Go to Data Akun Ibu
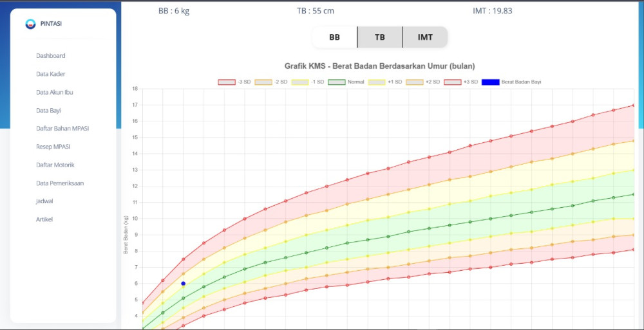 click(55, 92)
